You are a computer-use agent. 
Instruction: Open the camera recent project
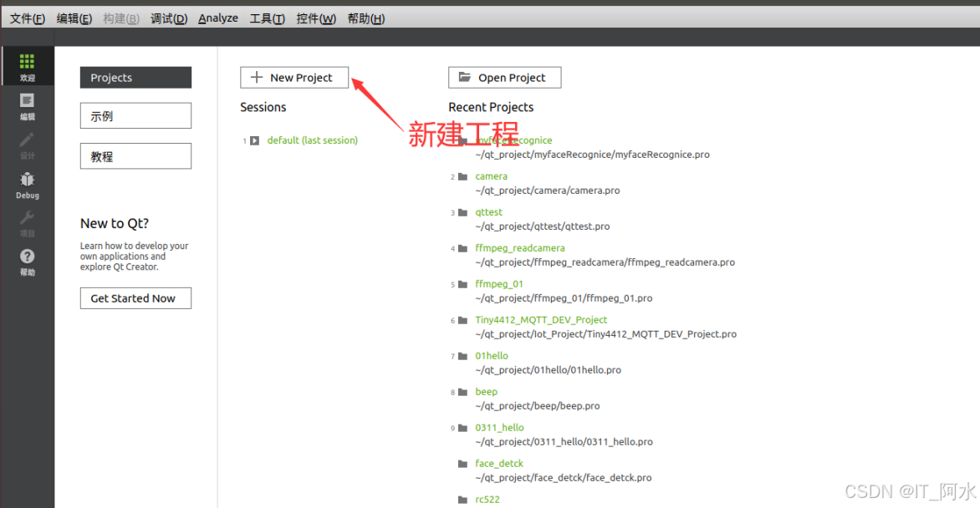(x=491, y=176)
